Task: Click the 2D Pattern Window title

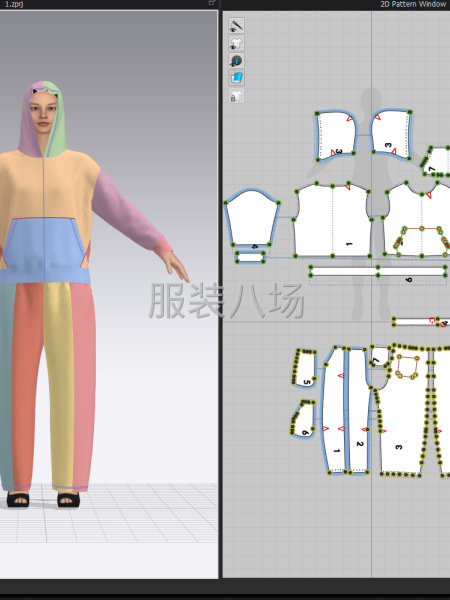Action: [x=413, y=4]
